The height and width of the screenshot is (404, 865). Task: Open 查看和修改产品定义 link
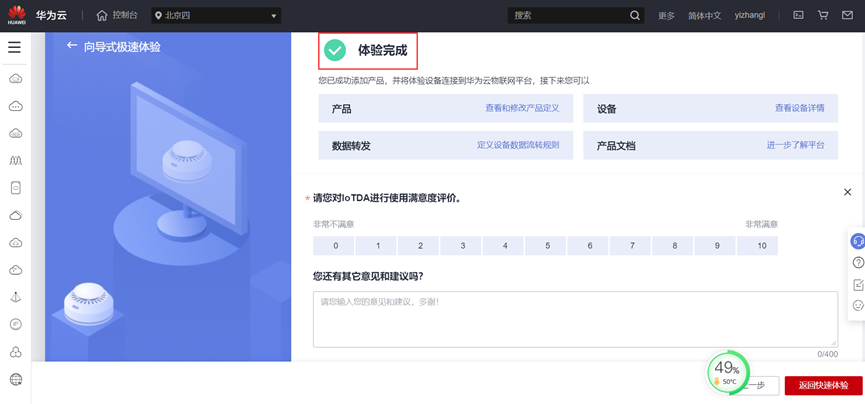[x=522, y=108]
